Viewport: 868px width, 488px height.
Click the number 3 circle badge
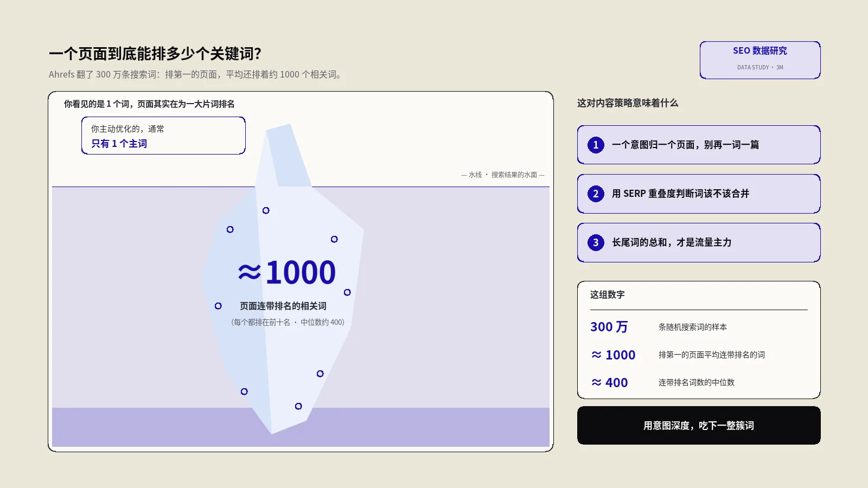click(x=596, y=242)
